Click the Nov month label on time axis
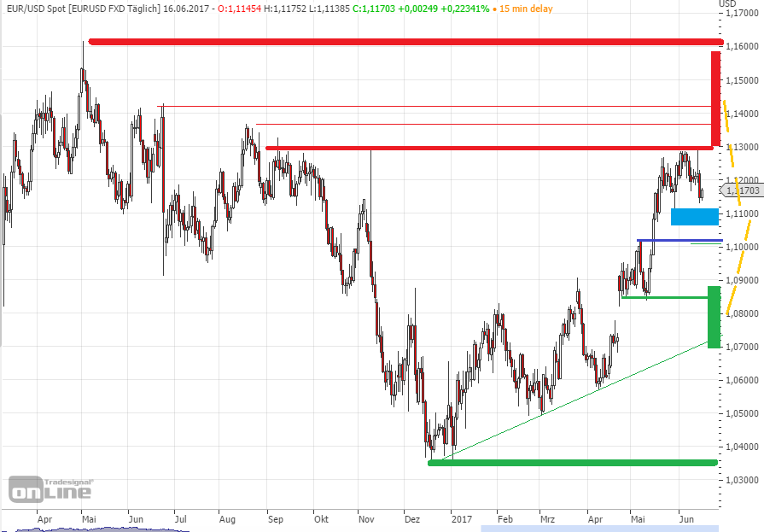Screen dimensions: 764x532 (x=366, y=519)
